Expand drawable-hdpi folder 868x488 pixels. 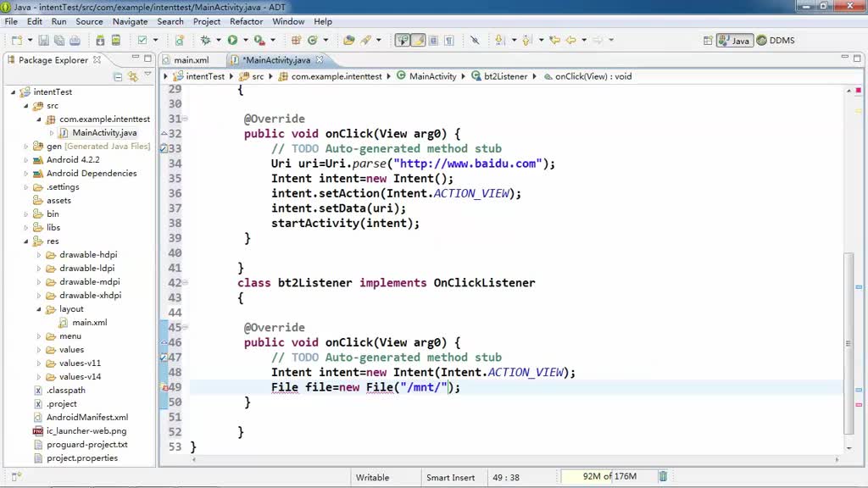click(x=39, y=255)
